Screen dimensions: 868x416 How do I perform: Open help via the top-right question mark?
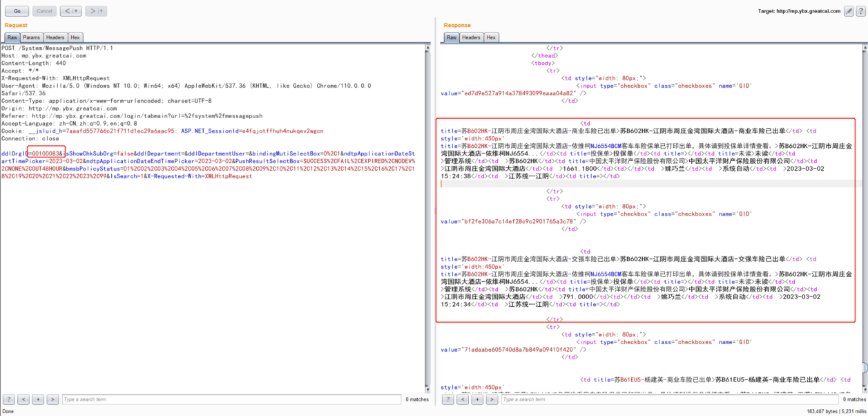tap(860, 11)
